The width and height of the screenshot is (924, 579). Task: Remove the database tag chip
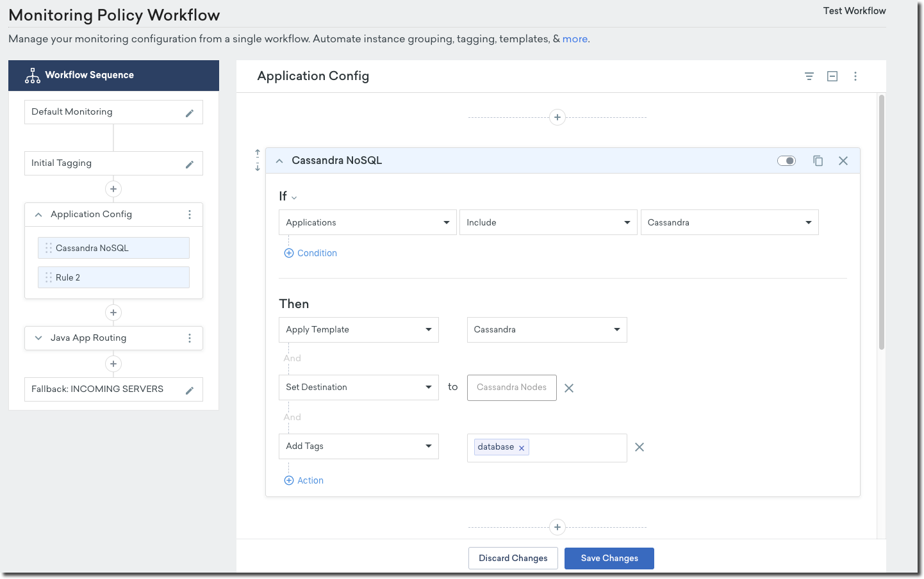pos(522,448)
